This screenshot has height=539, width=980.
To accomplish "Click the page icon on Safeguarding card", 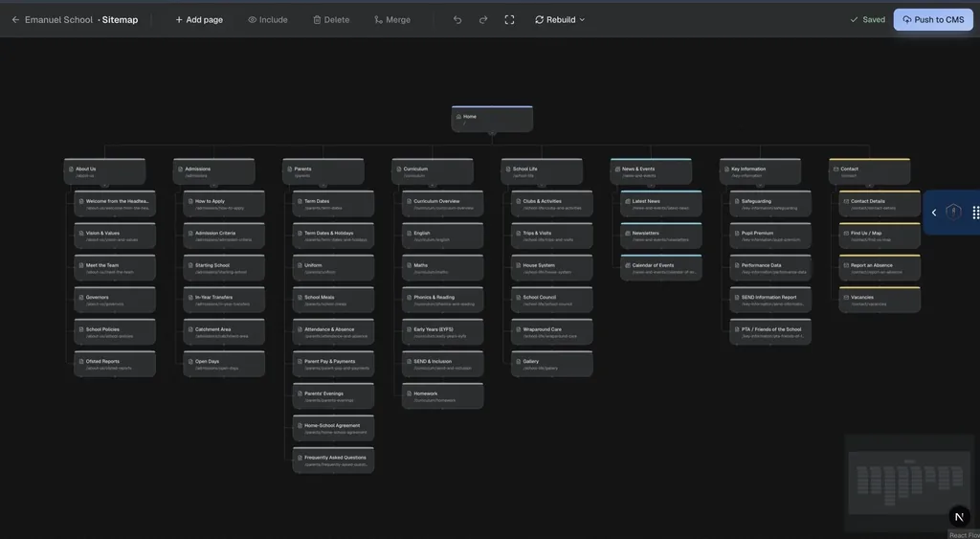I will (x=737, y=201).
